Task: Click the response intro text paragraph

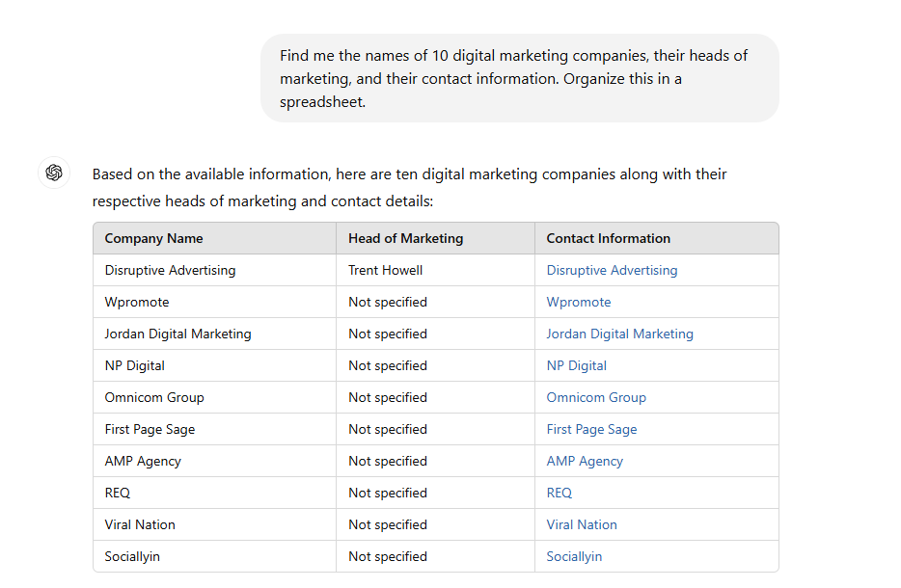Action: (409, 188)
